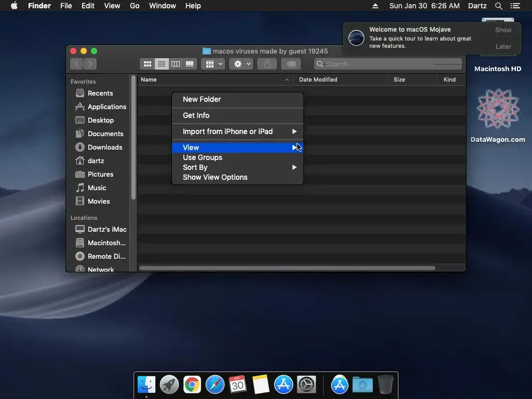
Task: Select Show View Options
Action: click(237, 177)
